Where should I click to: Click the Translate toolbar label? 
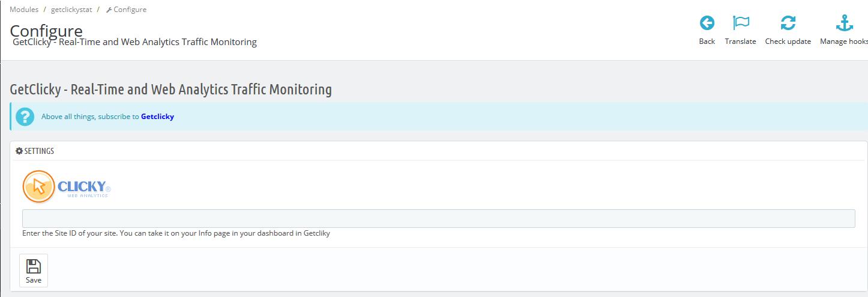click(740, 41)
